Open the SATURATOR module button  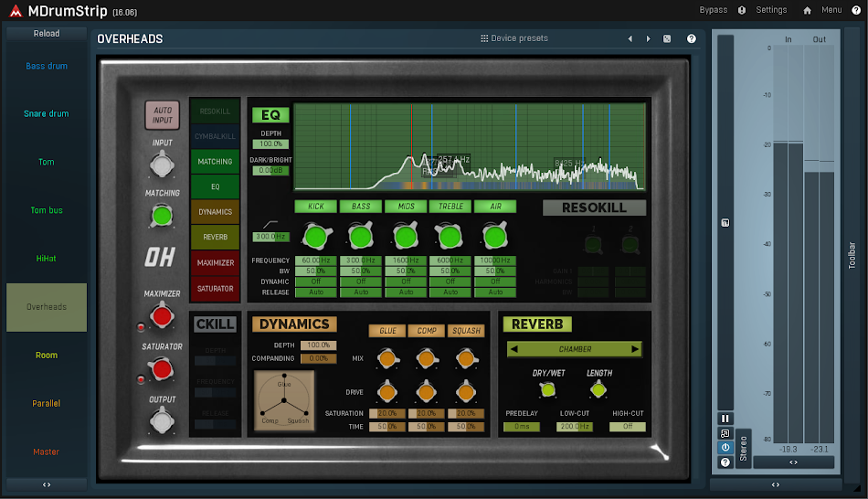[x=215, y=289]
